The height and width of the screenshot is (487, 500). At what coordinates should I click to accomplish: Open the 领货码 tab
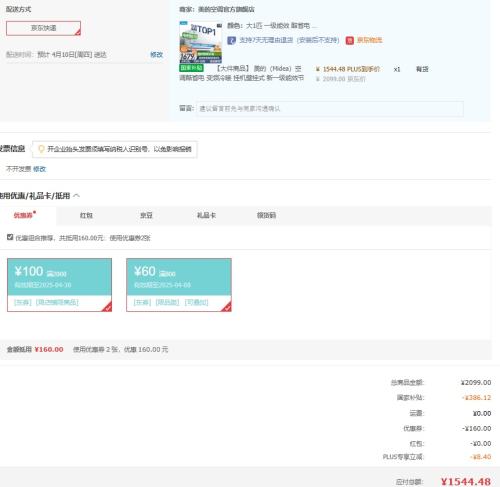(266, 215)
